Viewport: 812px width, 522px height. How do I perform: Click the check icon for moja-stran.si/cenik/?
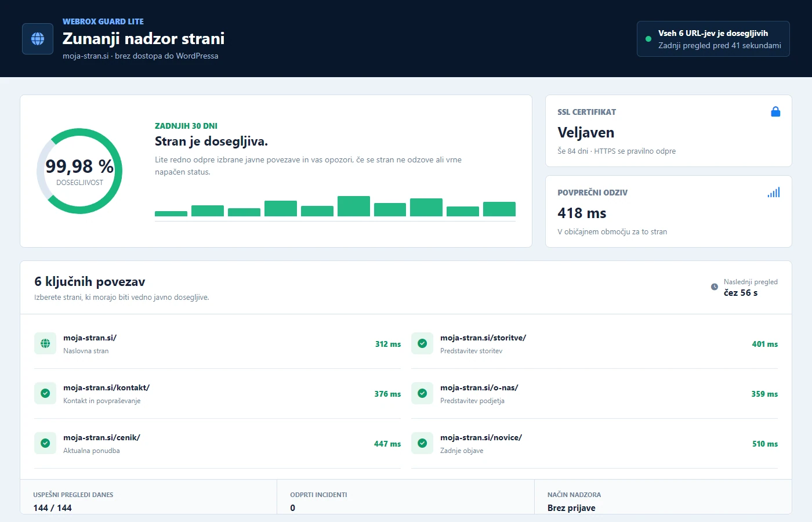point(45,443)
